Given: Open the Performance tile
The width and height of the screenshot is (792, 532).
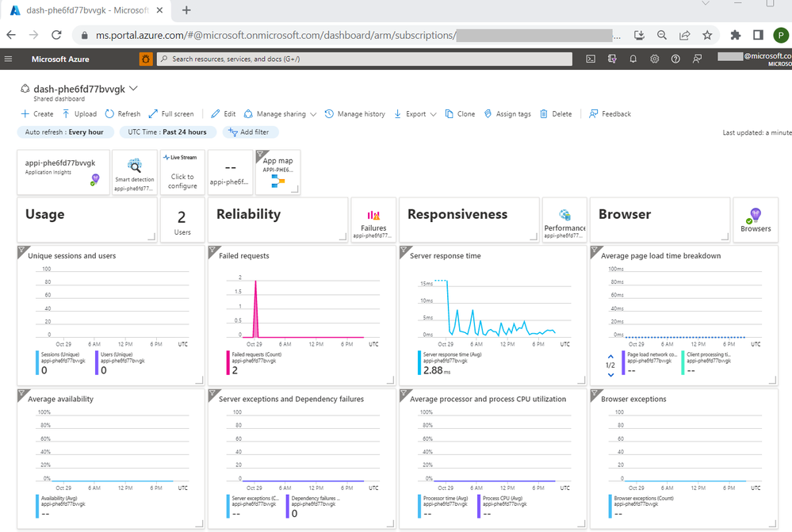Looking at the screenshot, I should pyautogui.click(x=564, y=220).
